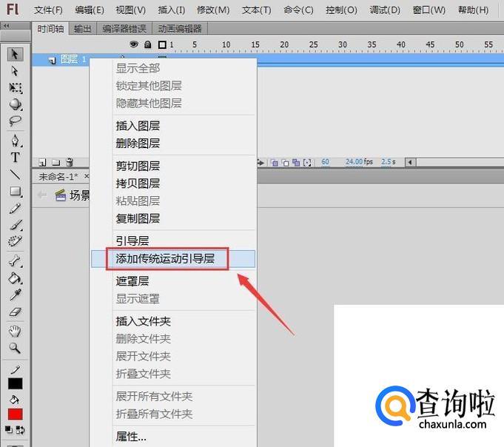Image resolution: width=504 pixels, height=447 pixels.
Task: Choose 删除图层 in context menu
Action: [x=173, y=143]
